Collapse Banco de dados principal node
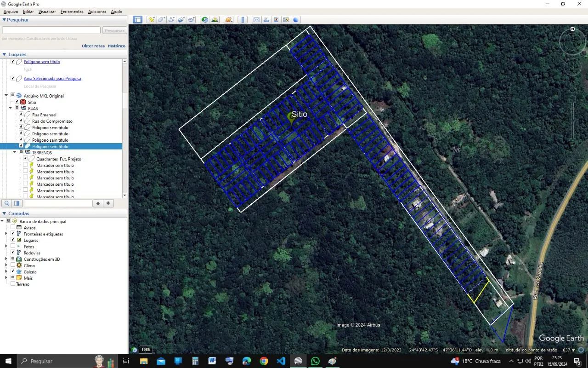 tap(3, 221)
